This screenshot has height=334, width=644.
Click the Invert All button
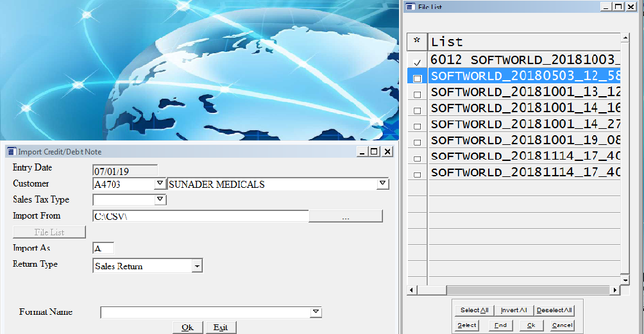514,310
